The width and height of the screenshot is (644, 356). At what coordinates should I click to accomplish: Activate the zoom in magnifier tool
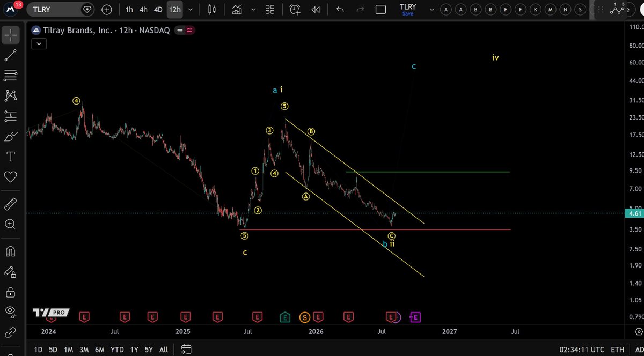coord(10,224)
